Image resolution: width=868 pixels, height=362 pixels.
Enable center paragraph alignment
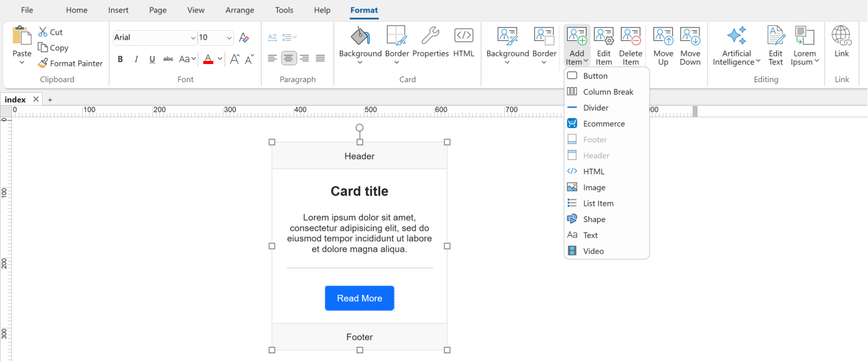coord(288,58)
